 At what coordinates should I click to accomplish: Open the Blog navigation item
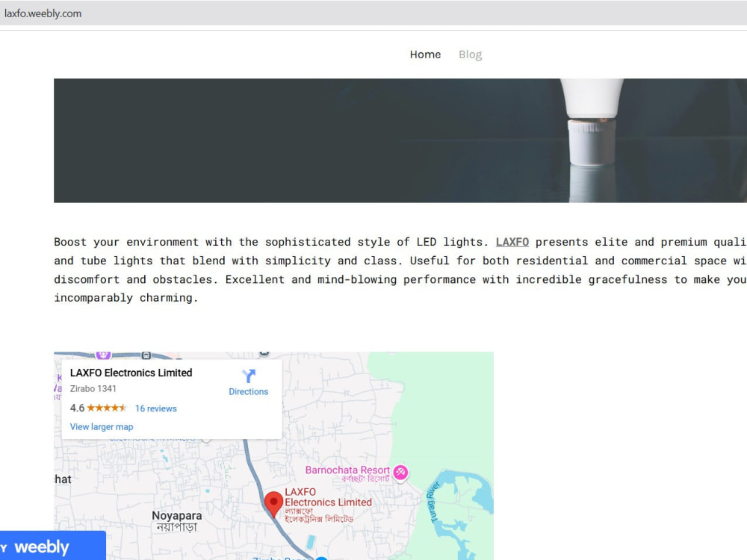pyautogui.click(x=470, y=55)
